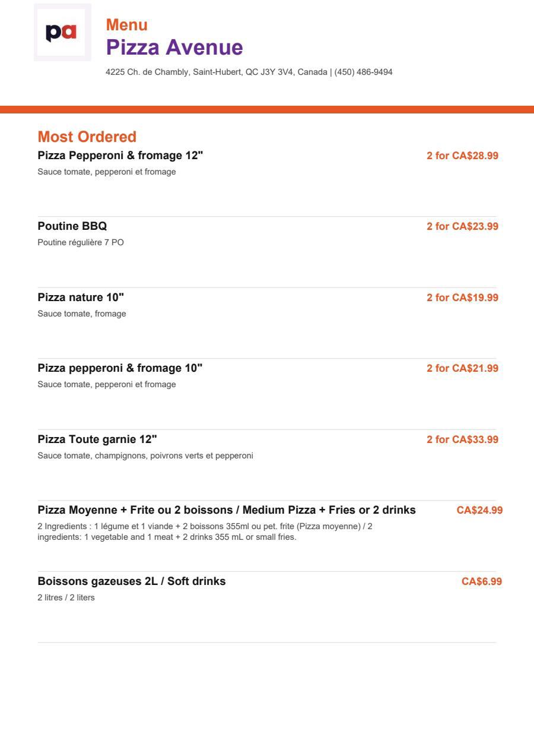Click the Poutine régulière 7 PO description

click(x=81, y=242)
